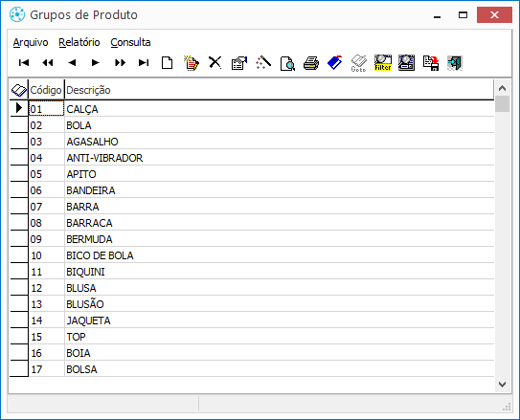The height and width of the screenshot is (420, 520).
Task: Jump to the first record
Action: click(x=24, y=62)
